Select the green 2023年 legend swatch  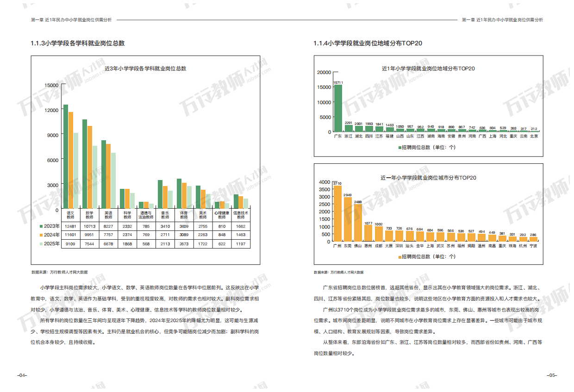tap(41, 226)
